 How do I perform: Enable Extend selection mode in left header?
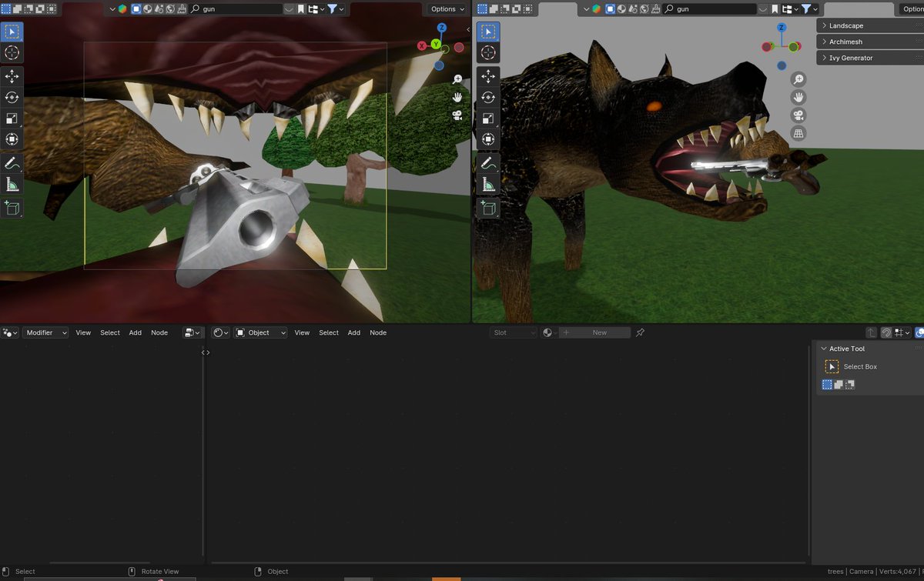15,9
